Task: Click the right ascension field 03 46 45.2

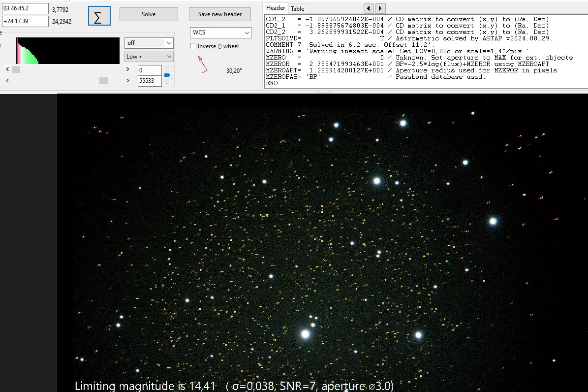Action: coord(25,8)
